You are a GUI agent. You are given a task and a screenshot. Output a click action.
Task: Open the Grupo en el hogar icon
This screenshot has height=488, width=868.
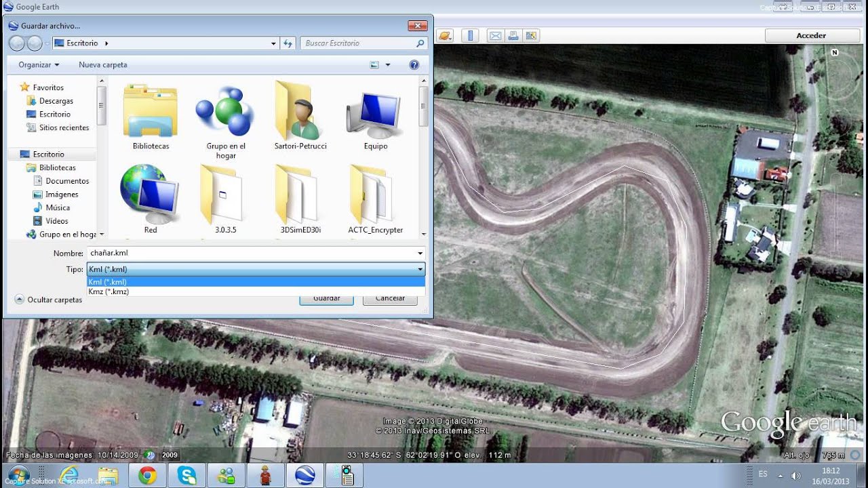click(x=226, y=121)
